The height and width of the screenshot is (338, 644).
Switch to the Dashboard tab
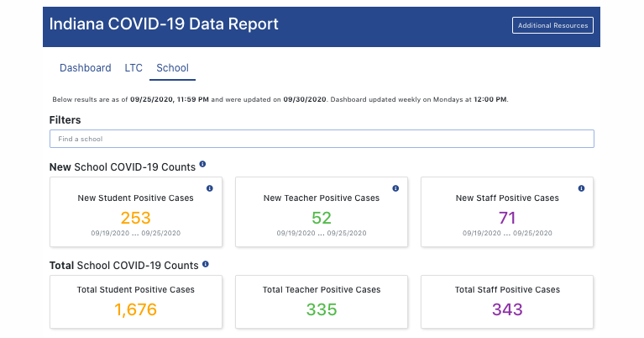coord(86,68)
